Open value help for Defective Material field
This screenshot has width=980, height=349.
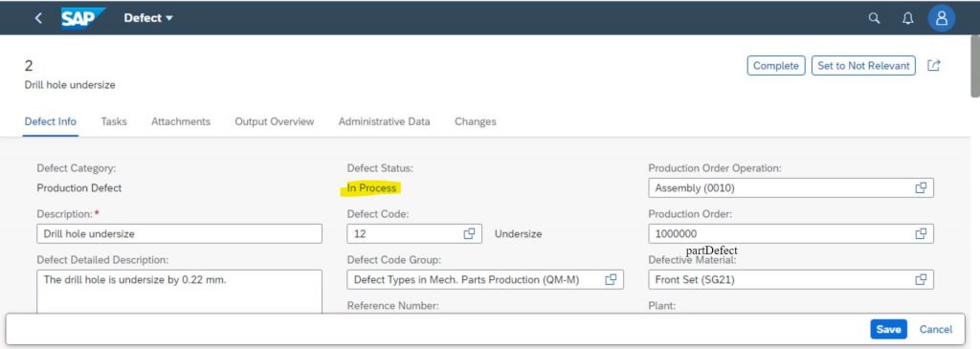pyautogui.click(x=921, y=280)
